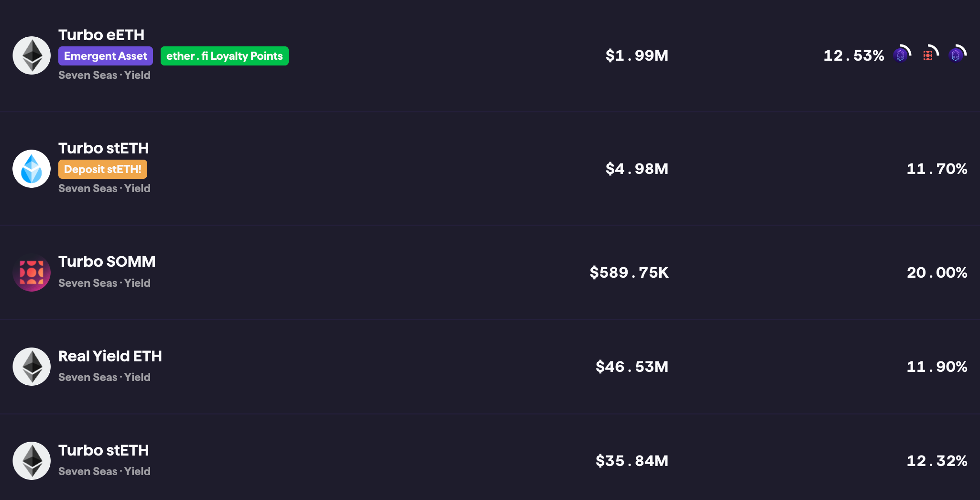Image resolution: width=980 pixels, height=500 pixels.
Task: Open Turbo stETH vault above Deposit stETH! badge
Action: click(104, 148)
